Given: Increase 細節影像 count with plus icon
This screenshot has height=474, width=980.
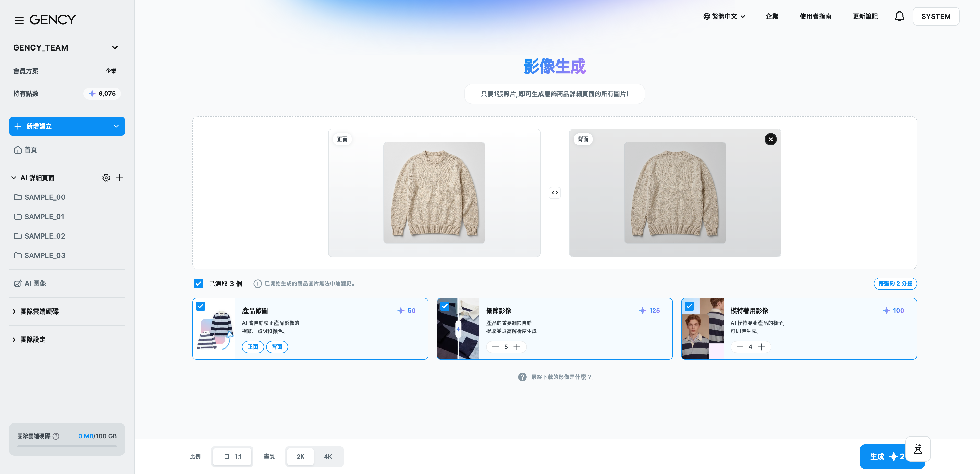Looking at the screenshot, I should pos(517,347).
